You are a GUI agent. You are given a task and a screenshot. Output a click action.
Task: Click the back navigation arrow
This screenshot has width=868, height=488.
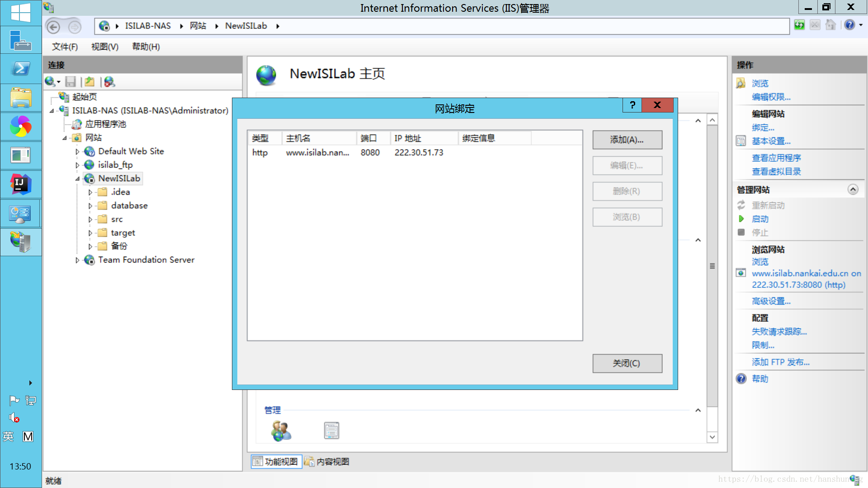[x=53, y=27]
